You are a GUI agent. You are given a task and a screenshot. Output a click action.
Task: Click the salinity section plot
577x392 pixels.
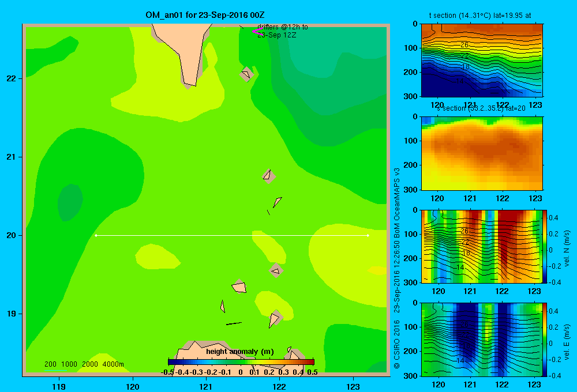click(x=482, y=153)
